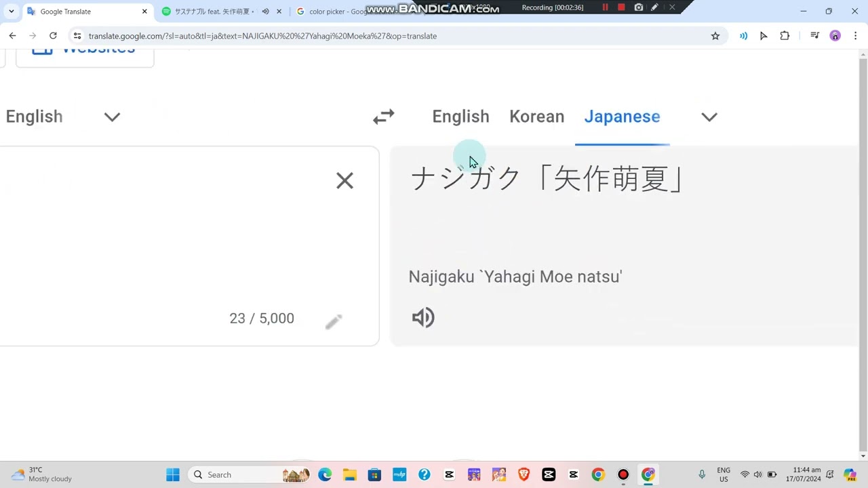Listen to the Japanese translation

(x=423, y=318)
